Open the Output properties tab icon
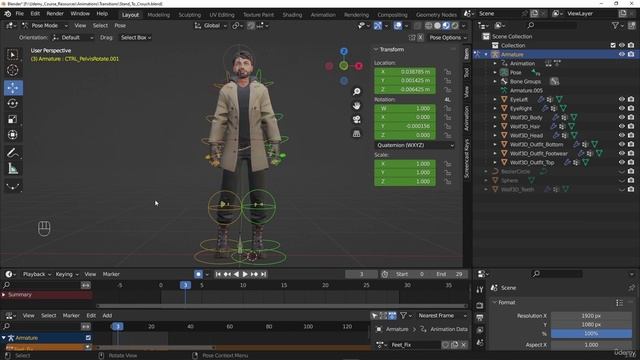The height and width of the screenshot is (360, 640). pos(480,318)
